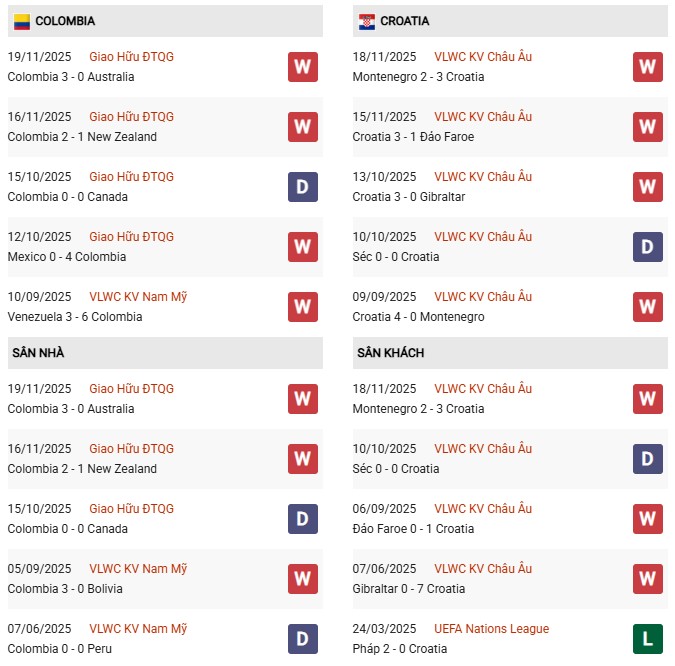Select the SÂN NHÀ section header

[x=38, y=353]
